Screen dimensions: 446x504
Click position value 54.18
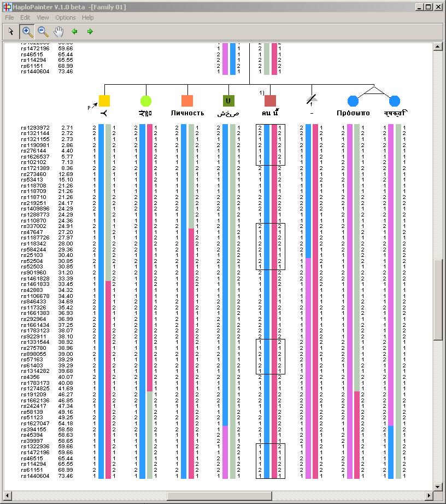pos(66,424)
